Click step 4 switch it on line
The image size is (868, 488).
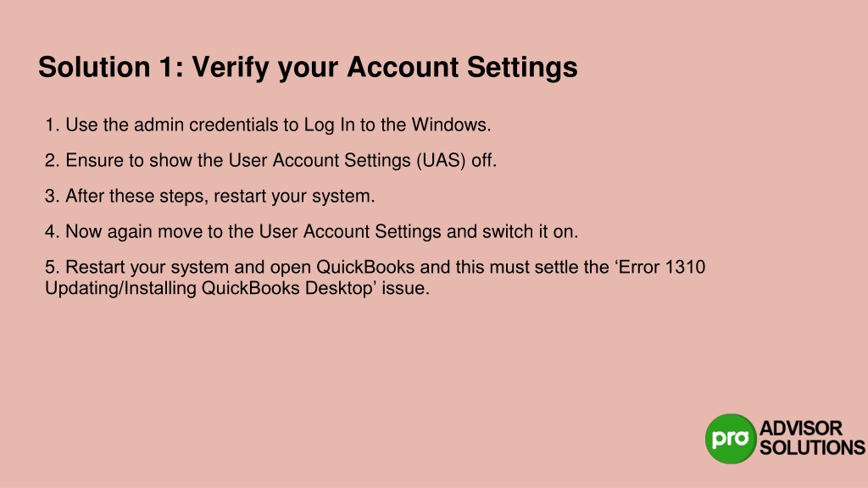(x=312, y=232)
